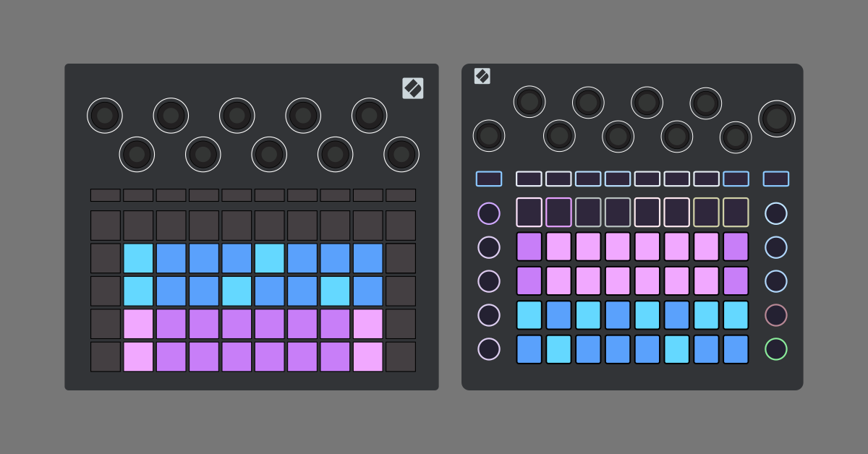Click the Novation logo on the left device
This screenshot has height=454, width=868.
point(413,88)
